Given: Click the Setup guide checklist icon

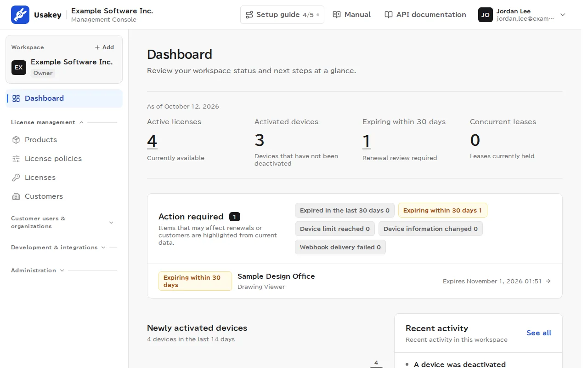Looking at the screenshot, I should click(x=249, y=15).
